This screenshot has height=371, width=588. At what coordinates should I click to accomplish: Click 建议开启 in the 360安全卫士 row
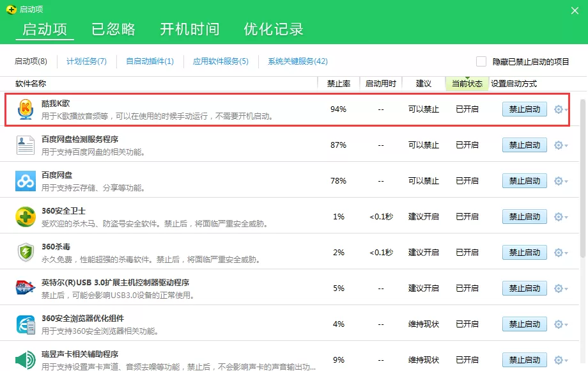(x=424, y=217)
